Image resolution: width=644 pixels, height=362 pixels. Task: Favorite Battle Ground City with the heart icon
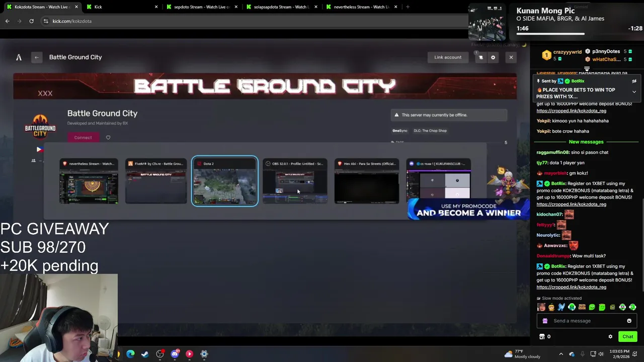108,137
